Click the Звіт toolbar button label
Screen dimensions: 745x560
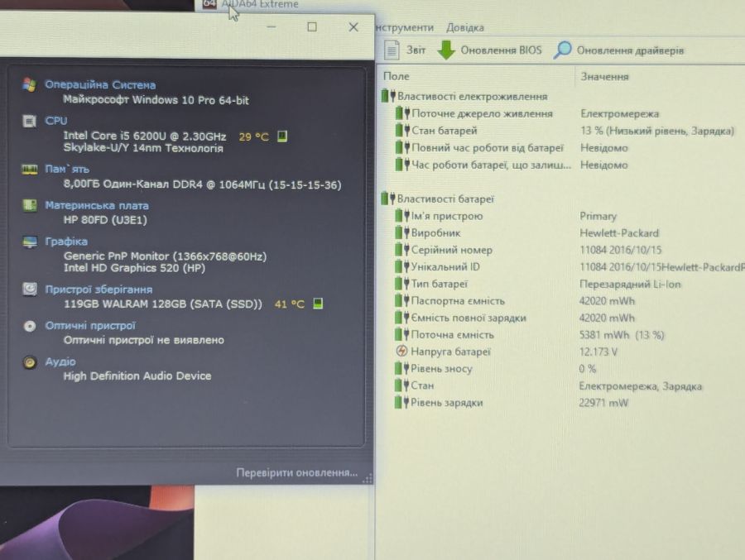click(416, 50)
